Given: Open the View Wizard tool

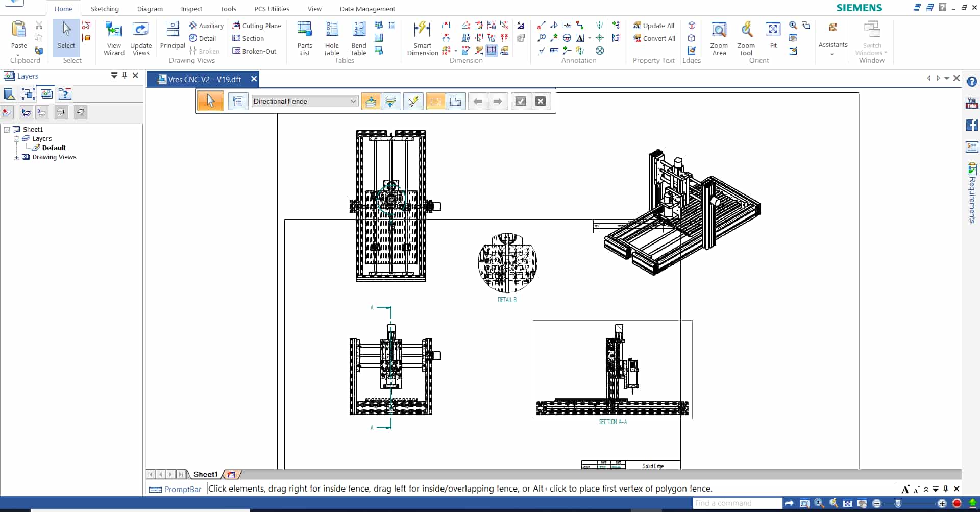Looking at the screenshot, I should [113, 38].
